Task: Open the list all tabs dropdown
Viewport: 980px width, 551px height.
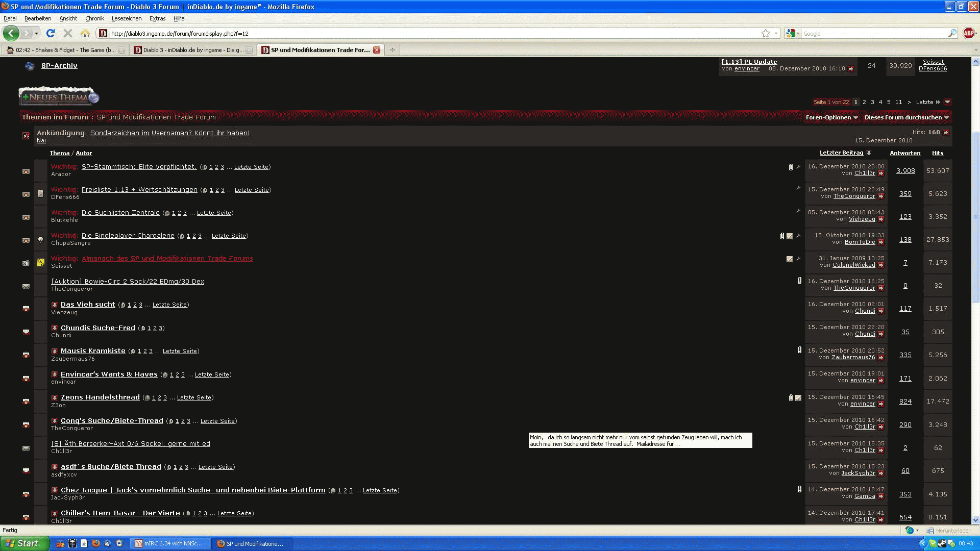Action: (975, 50)
